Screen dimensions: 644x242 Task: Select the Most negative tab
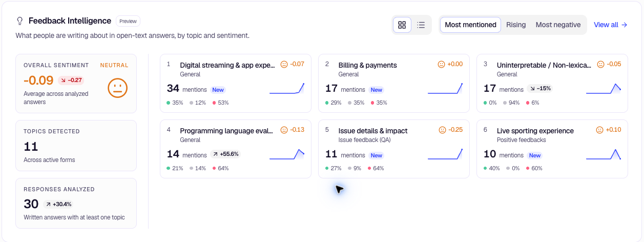tap(558, 25)
